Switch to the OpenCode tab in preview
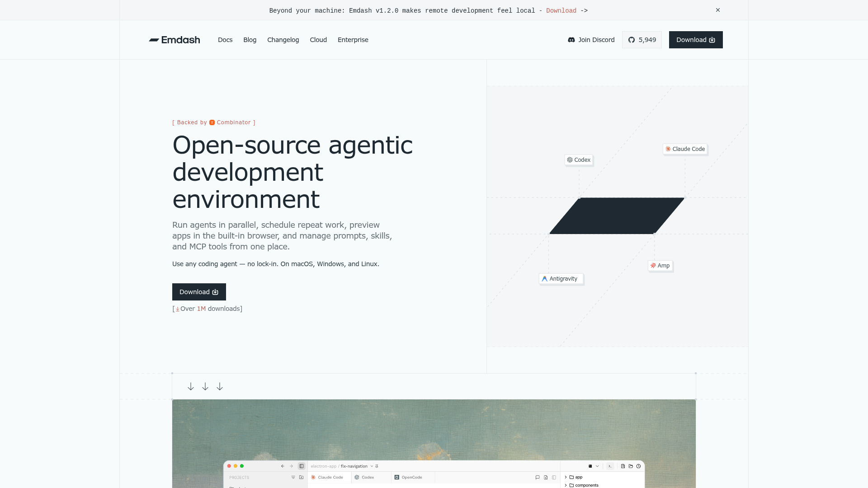The width and height of the screenshot is (868, 488). (x=408, y=477)
